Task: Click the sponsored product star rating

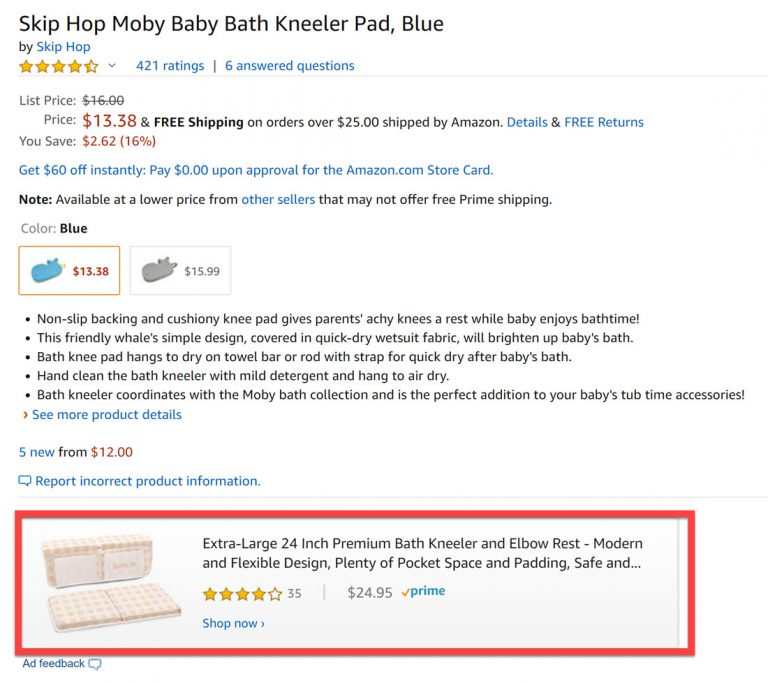Action: tap(242, 593)
